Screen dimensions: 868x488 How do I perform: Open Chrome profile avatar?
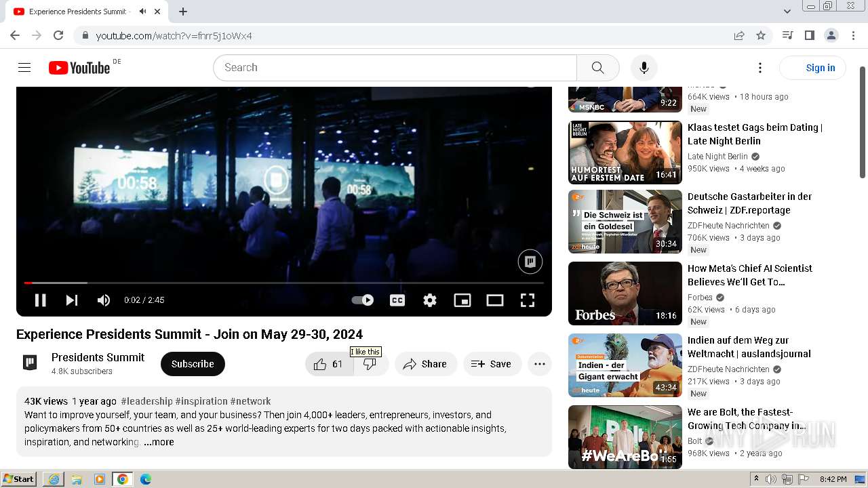pos(831,35)
